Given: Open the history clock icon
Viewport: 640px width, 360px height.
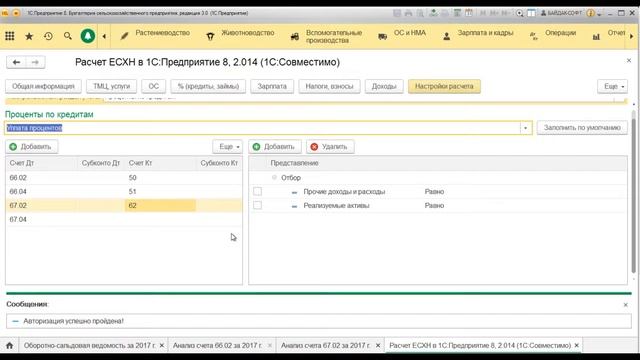Looking at the screenshot, I should [48, 36].
